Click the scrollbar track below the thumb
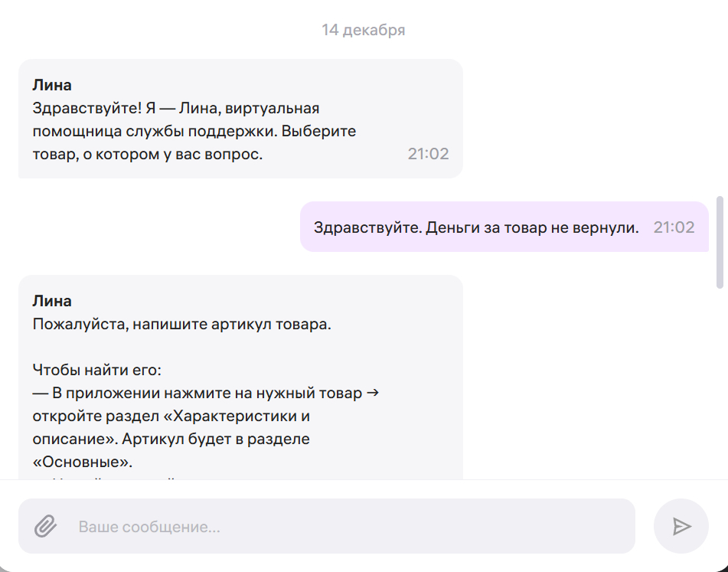The width and height of the screenshot is (728, 572). [719, 383]
